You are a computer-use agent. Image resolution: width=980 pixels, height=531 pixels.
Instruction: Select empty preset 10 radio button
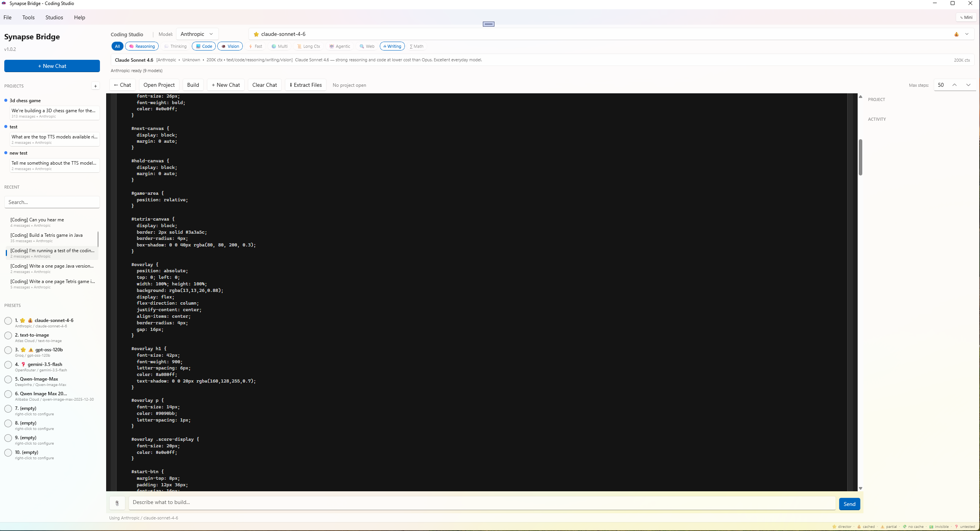click(8, 453)
